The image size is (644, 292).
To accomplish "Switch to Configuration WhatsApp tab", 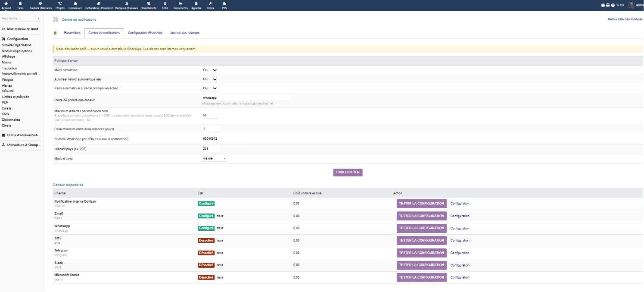I will tap(145, 33).
